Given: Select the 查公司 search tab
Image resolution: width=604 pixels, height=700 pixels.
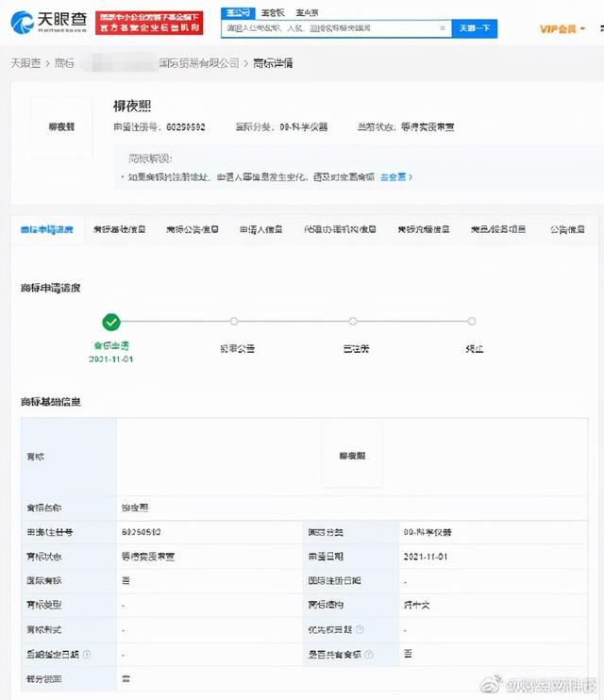Looking at the screenshot, I should coord(238,13).
